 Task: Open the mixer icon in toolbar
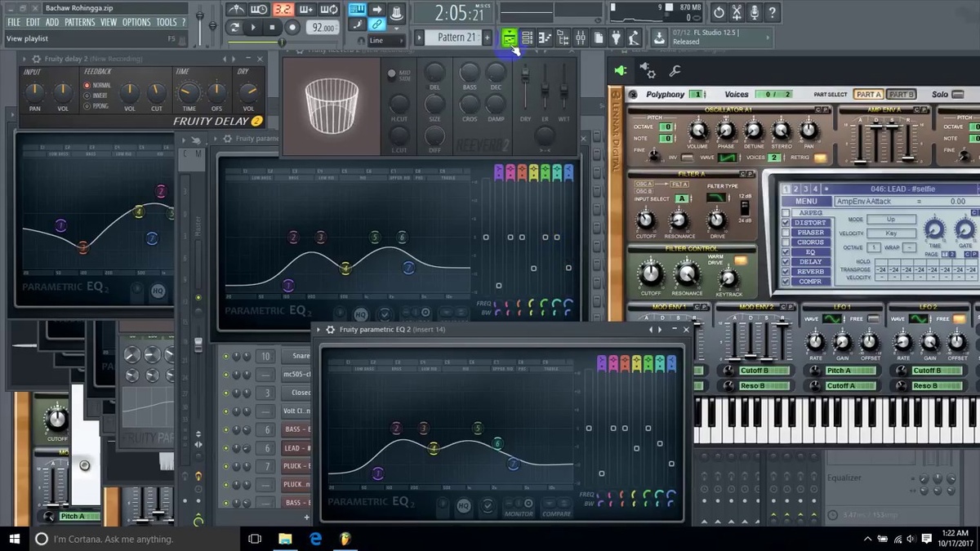(x=581, y=38)
